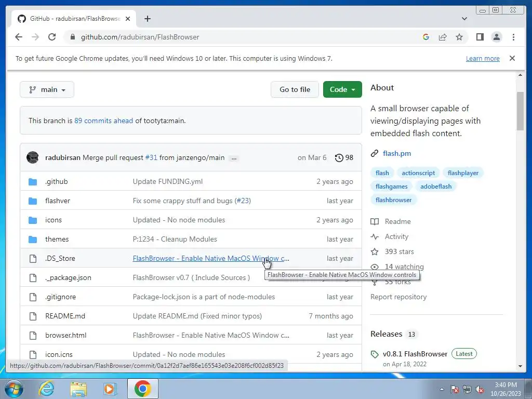Open the Windows Start menu

click(14, 389)
